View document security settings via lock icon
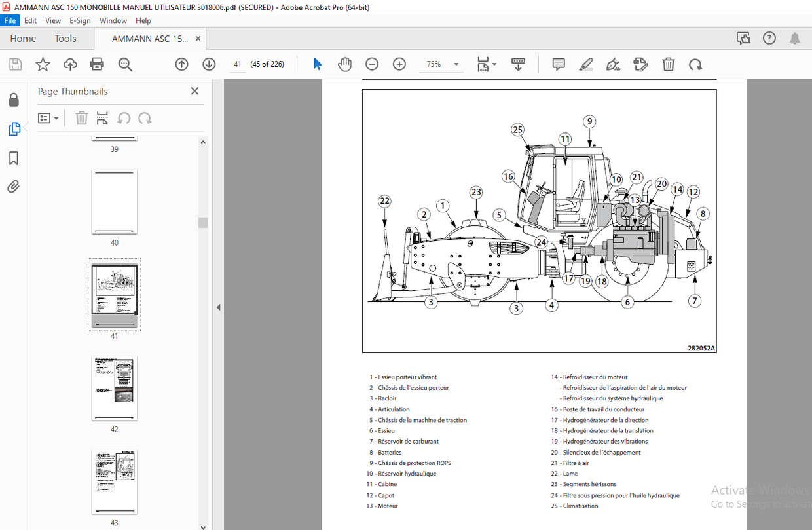 coord(14,99)
